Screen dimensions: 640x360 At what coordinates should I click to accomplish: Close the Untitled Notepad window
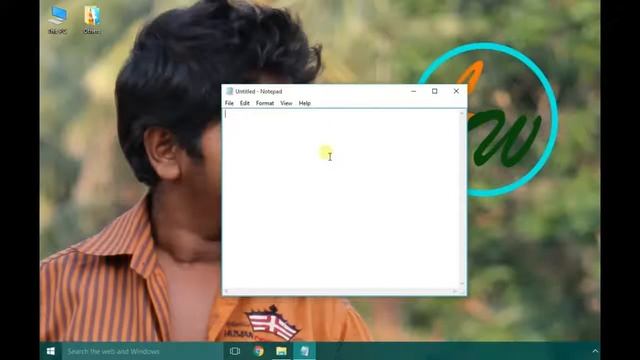pyautogui.click(x=456, y=91)
